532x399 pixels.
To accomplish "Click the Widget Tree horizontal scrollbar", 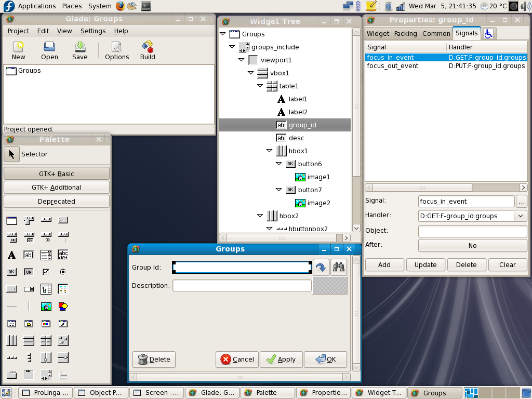I will pyautogui.click(x=284, y=238).
